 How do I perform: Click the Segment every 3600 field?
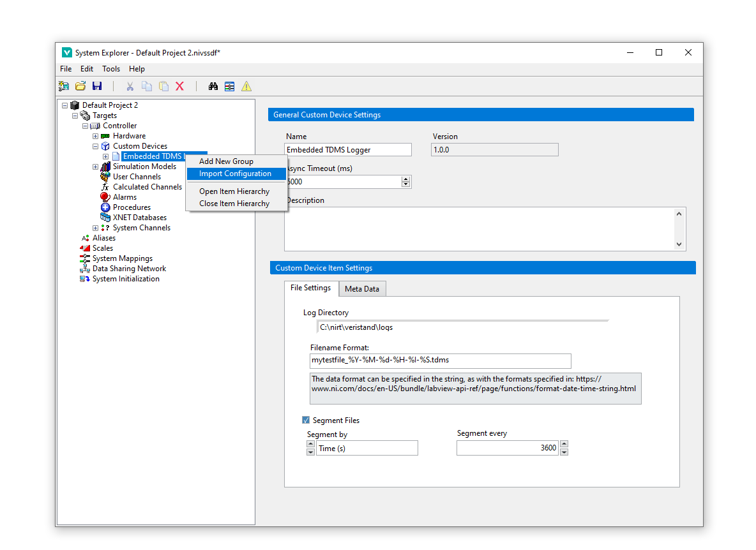[x=508, y=448]
